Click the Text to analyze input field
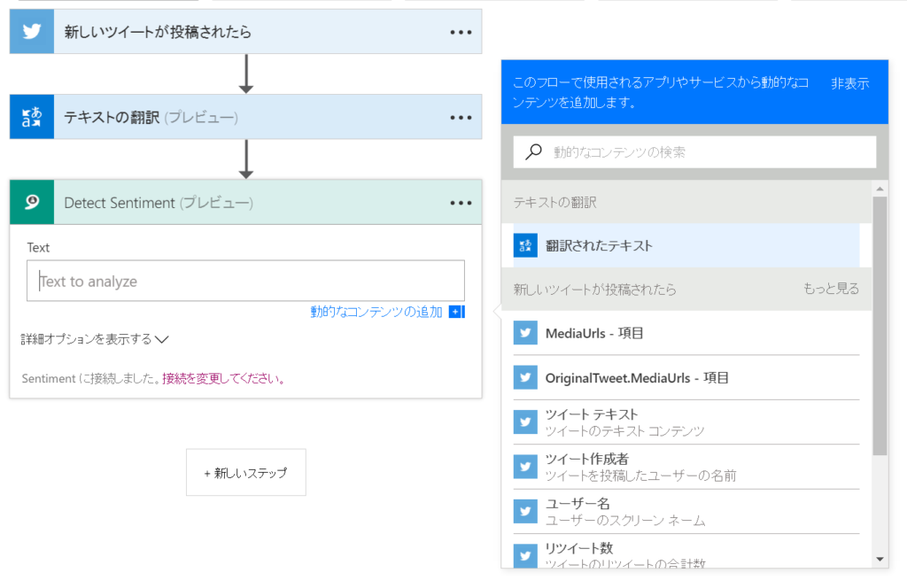This screenshot has height=588, width=907. coord(245,282)
